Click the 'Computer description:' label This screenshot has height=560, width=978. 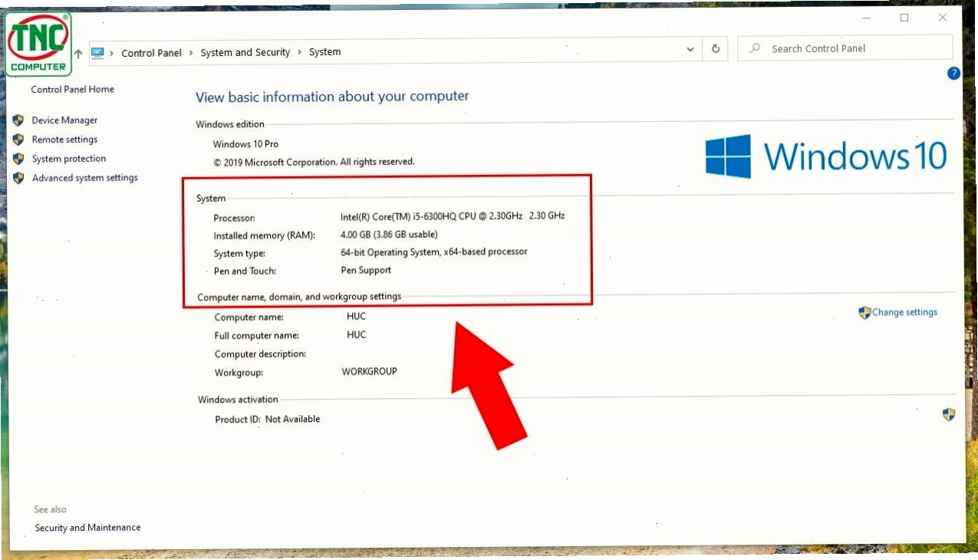pyautogui.click(x=260, y=354)
